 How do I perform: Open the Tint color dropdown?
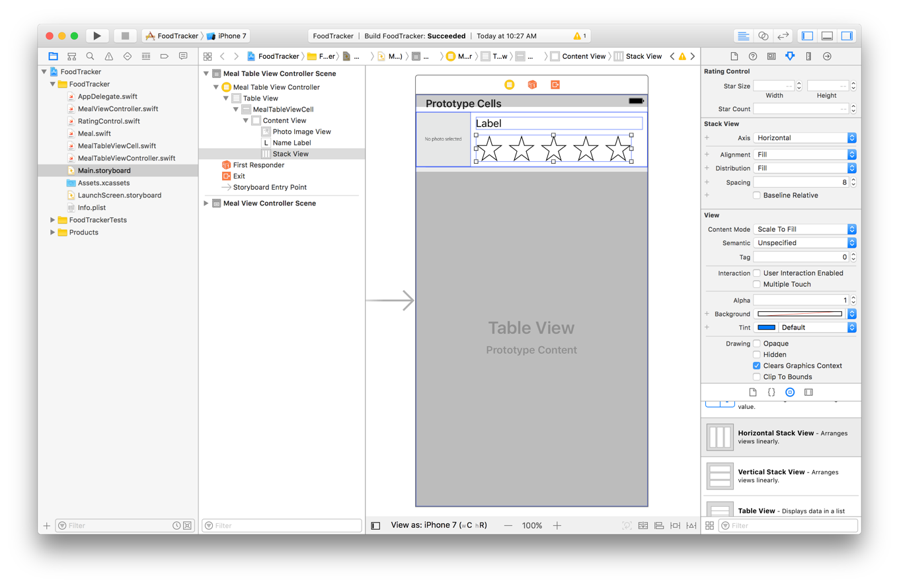click(818, 327)
